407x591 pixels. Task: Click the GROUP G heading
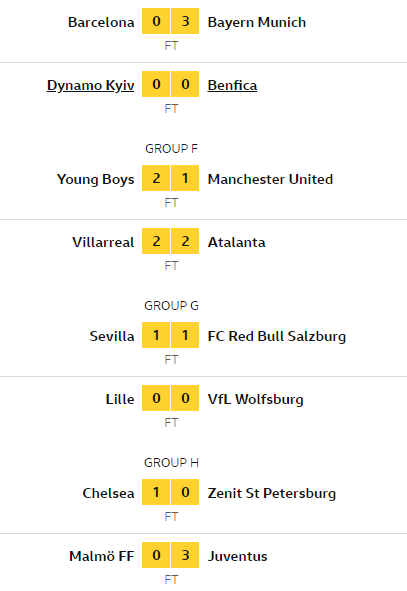coord(171,305)
